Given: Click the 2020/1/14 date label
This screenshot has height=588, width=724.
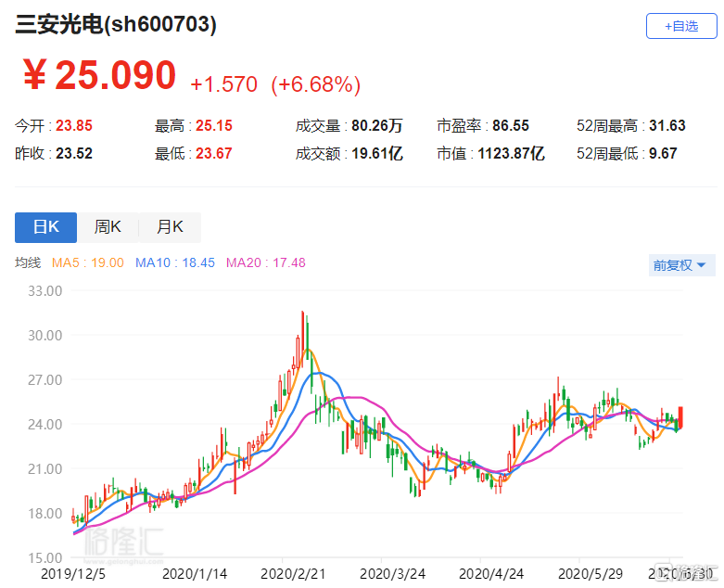Looking at the screenshot, I should point(195,574).
